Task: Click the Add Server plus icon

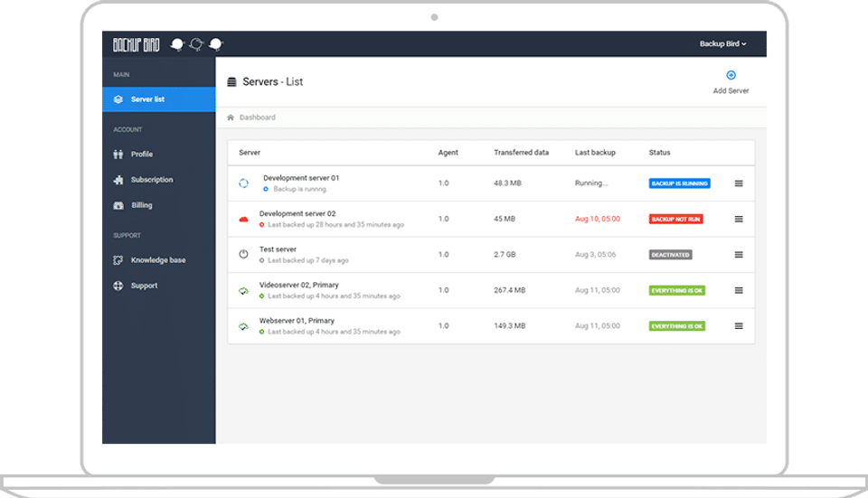Action: click(x=731, y=75)
